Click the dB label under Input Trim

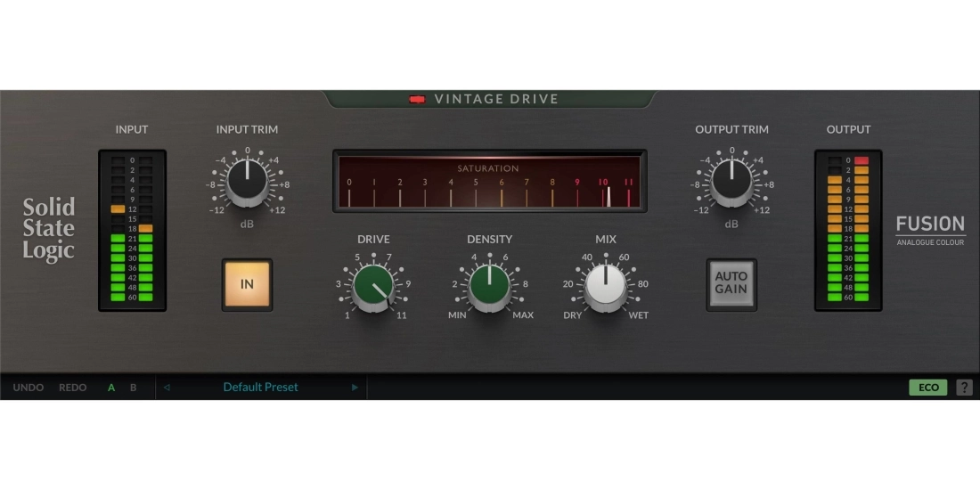247,223
